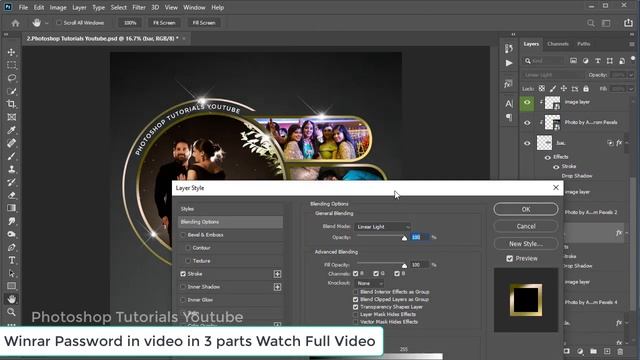Viewport: 640px width, 360px height.
Task: Open the Styles fx panel icon
Action: 509,84
